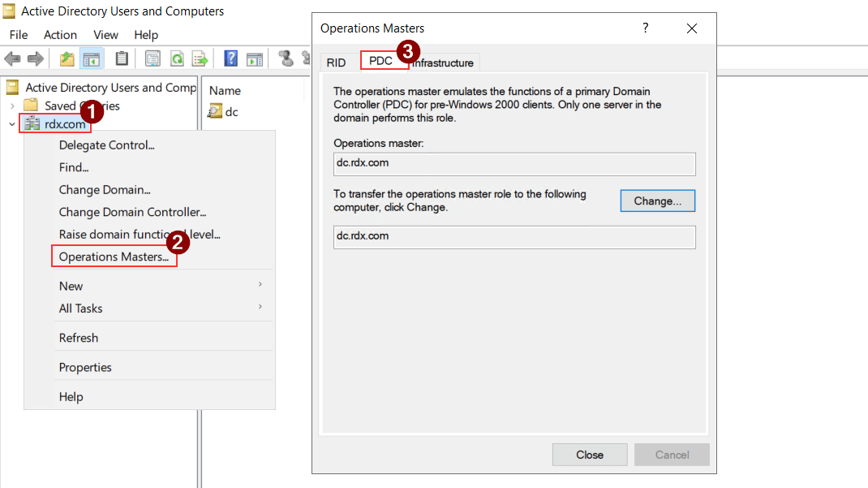Click the Export List toolbar icon
The image size is (868, 488).
click(x=200, y=58)
